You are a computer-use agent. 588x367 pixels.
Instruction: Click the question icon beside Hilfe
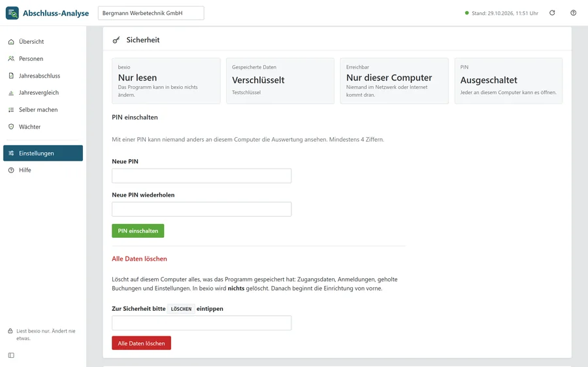pyautogui.click(x=11, y=170)
